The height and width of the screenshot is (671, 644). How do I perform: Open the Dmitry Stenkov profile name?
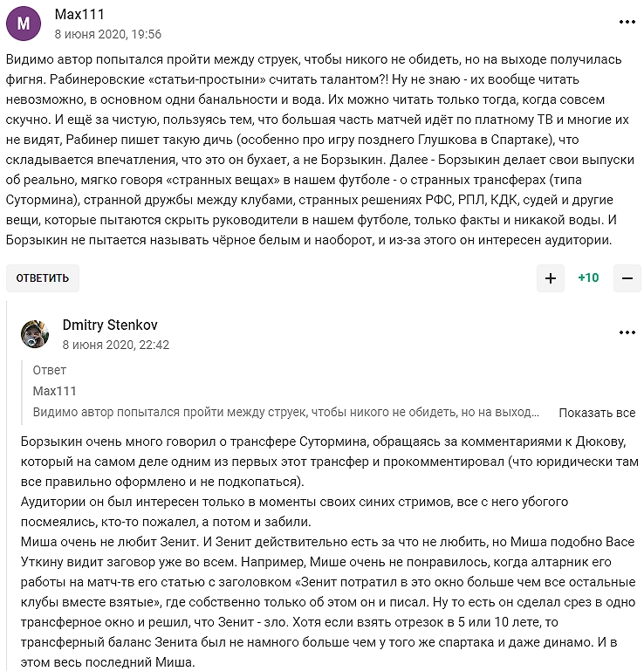(110, 325)
